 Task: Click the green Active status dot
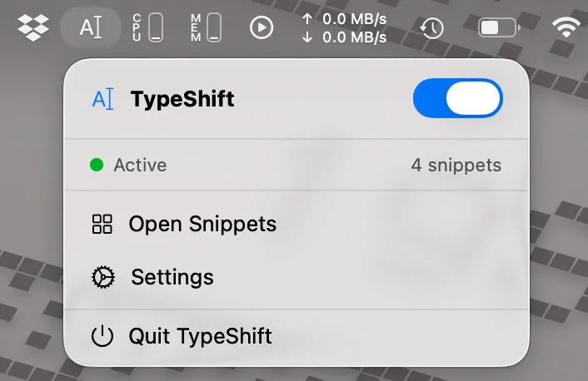pyautogui.click(x=97, y=165)
